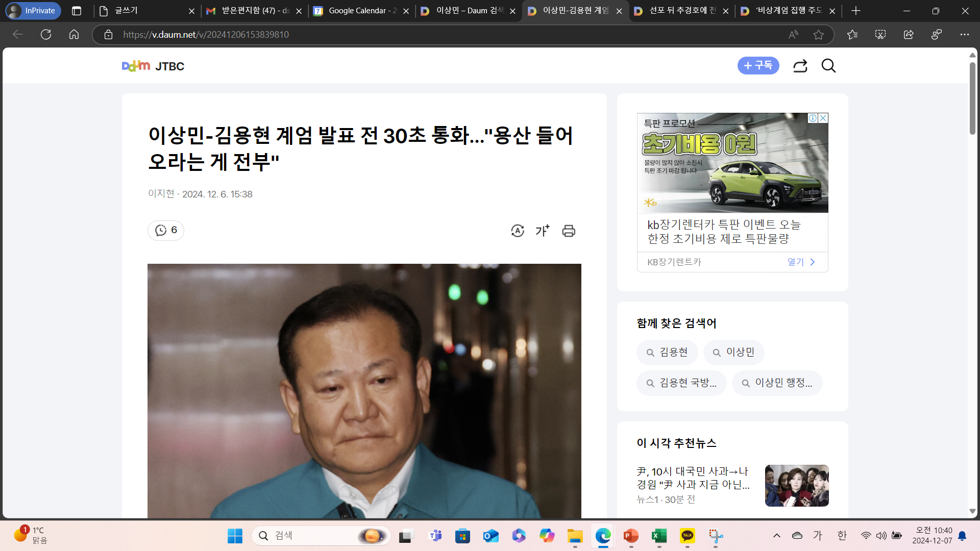Toggle the 가 language indicator in tray

[818, 535]
